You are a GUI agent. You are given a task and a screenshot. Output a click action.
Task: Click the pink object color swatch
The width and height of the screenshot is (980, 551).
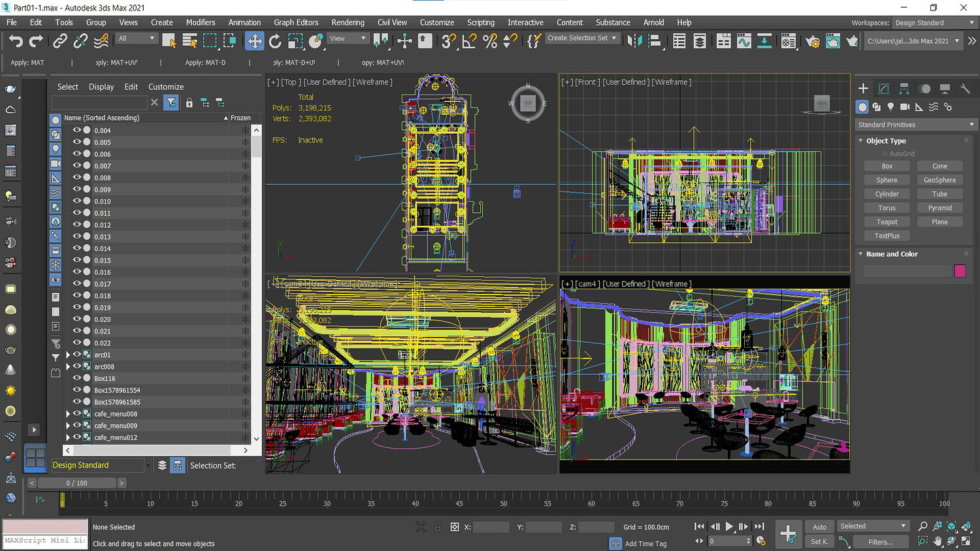click(x=960, y=271)
